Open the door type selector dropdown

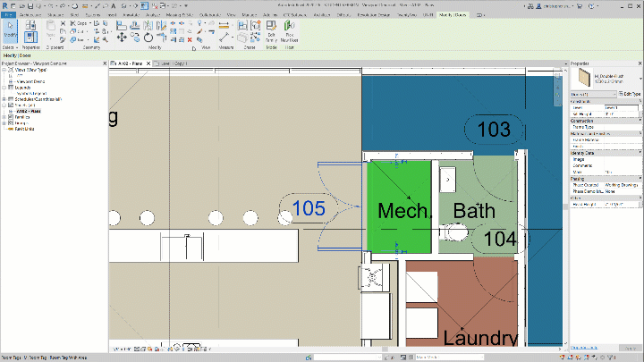640,79
